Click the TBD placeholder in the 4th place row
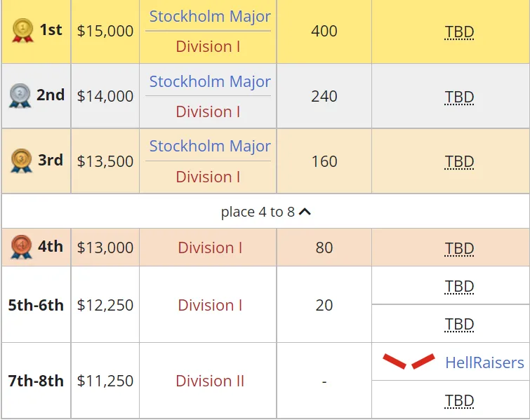This screenshot has width=530, height=420. pos(459,248)
